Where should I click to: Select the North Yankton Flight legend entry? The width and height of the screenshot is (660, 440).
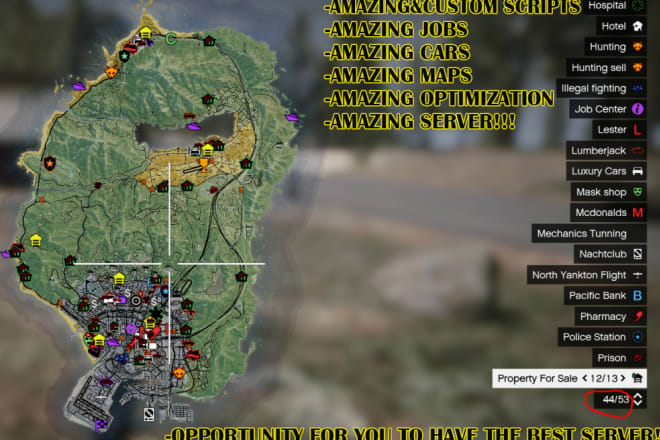[x=587, y=275]
